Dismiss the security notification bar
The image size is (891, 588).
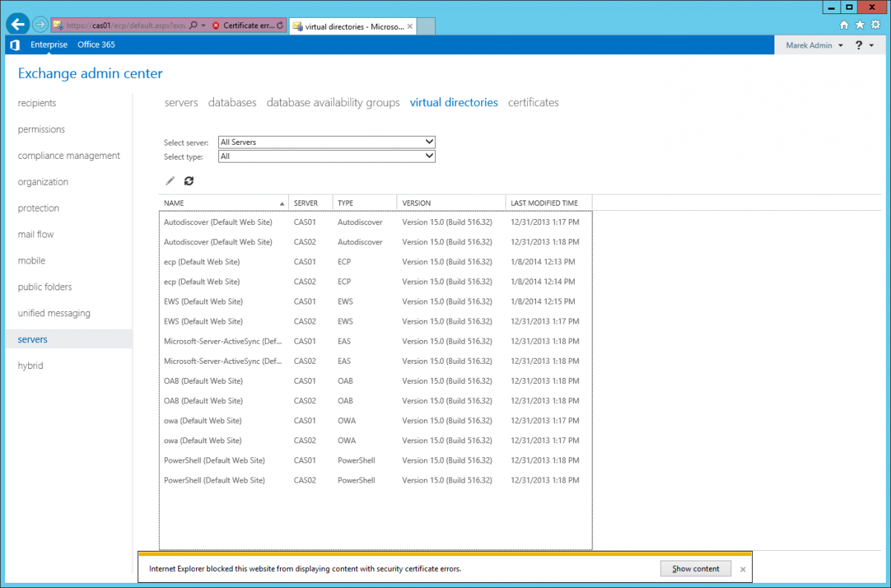click(742, 569)
